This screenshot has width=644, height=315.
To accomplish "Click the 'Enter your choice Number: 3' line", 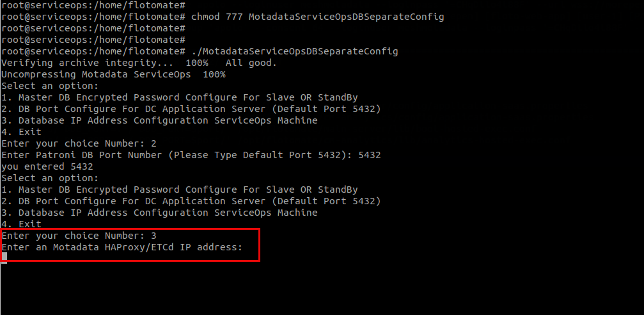I will pyautogui.click(x=79, y=236).
